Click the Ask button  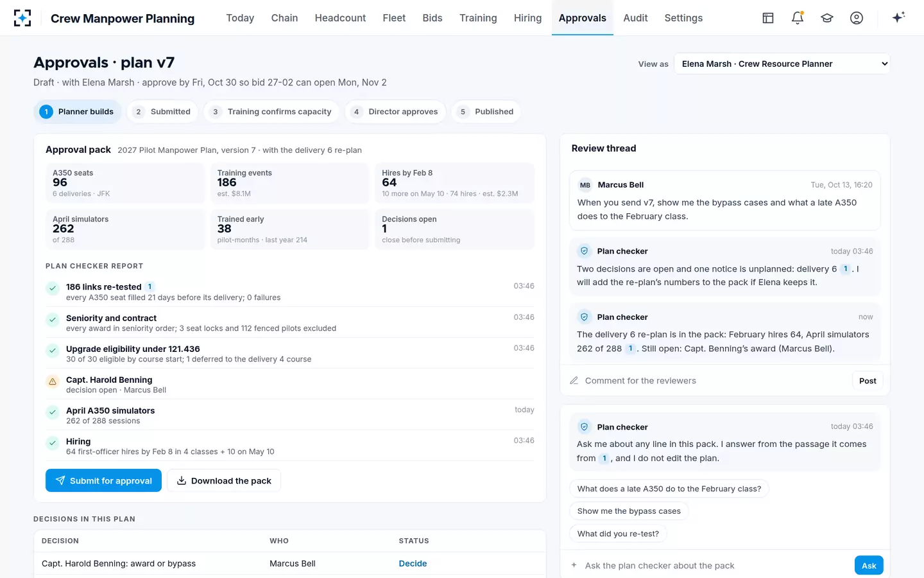[869, 565]
